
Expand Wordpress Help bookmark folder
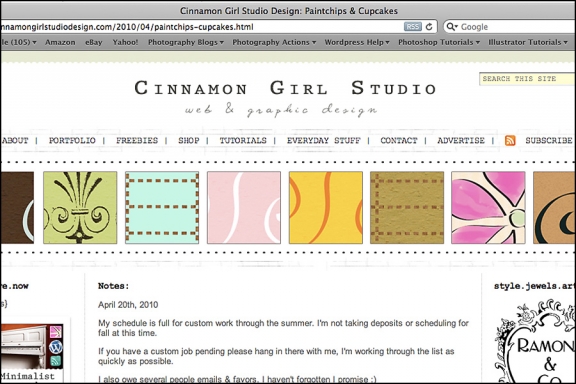coord(357,42)
